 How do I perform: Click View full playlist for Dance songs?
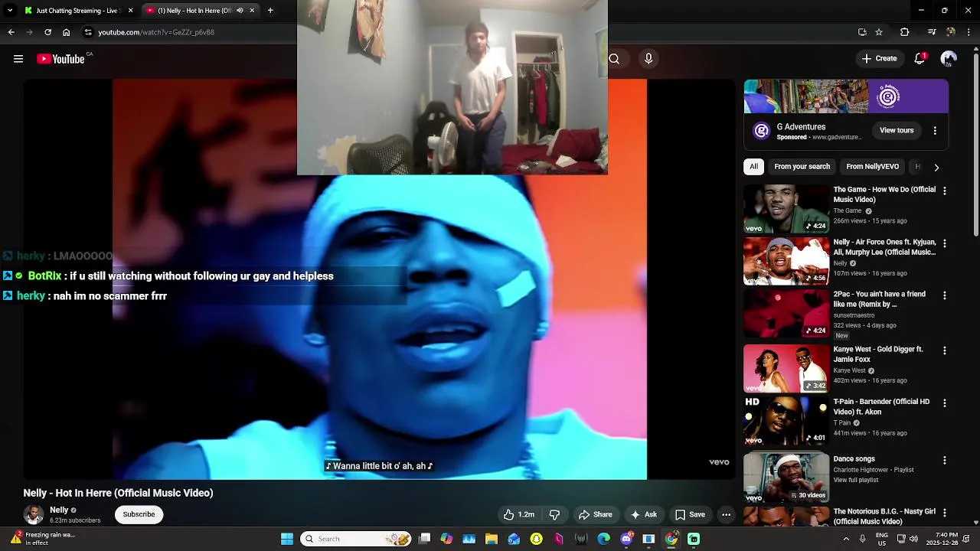[x=855, y=480]
